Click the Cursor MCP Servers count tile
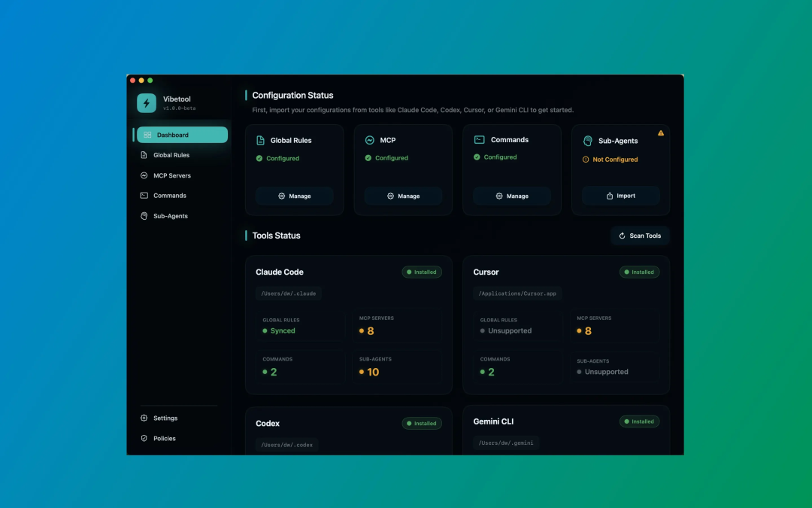The width and height of the screenshot is (812, 508). pyautogui.click(x=614, y=326)
